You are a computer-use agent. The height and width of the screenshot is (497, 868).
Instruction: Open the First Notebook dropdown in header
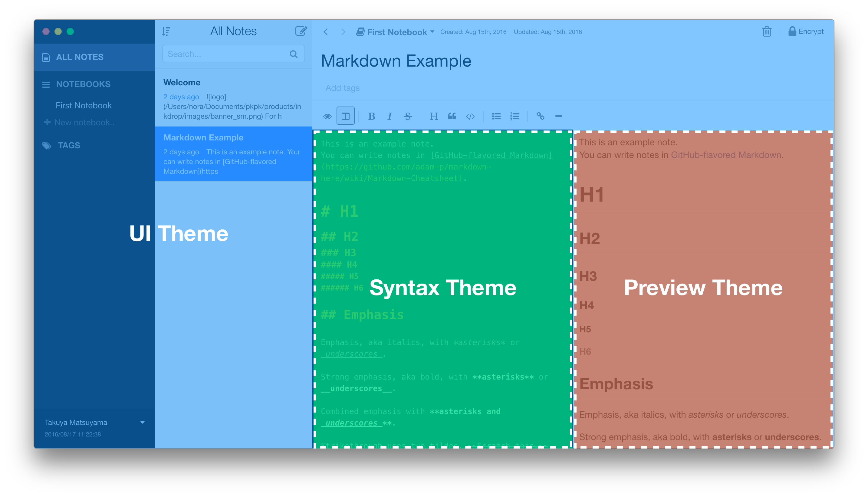432,32
